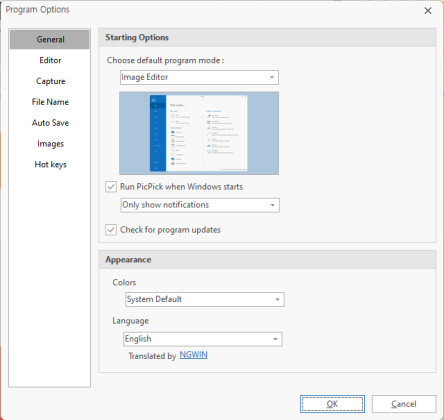This screenshot has width=444, height=420.
Task: Confirm settings with the OK button
Action: coord(332,404)
